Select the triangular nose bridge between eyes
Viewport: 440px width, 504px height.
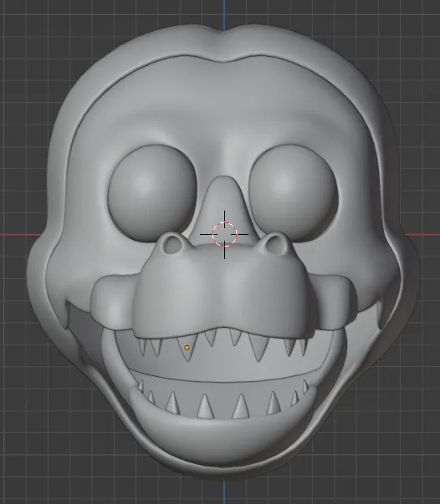click(224, 211)
